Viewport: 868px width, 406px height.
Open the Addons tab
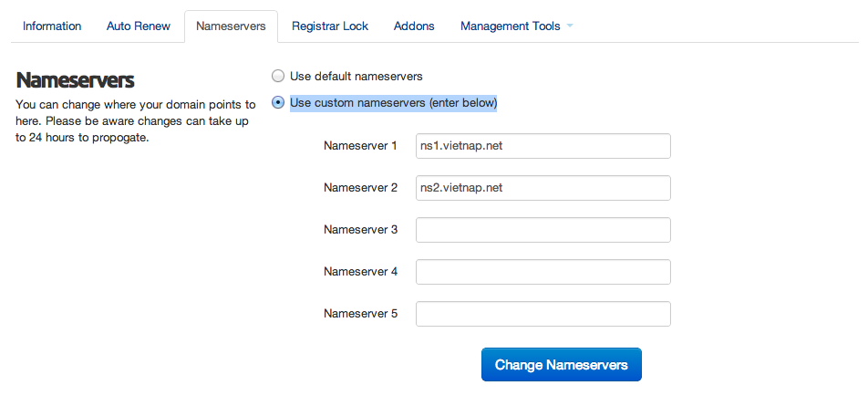[414, 26]
